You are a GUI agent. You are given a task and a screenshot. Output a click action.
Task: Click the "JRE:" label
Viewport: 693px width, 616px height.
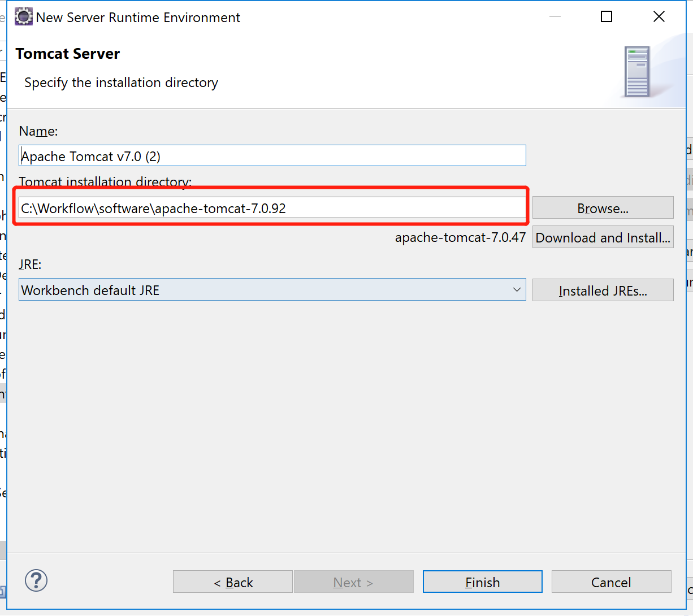pos(30,264)
